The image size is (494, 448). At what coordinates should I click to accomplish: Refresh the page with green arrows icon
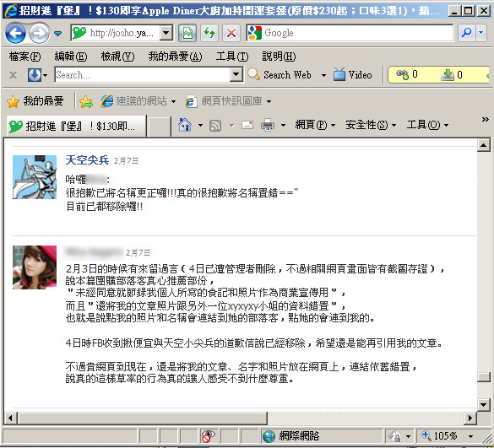click(x=209, y=33)
